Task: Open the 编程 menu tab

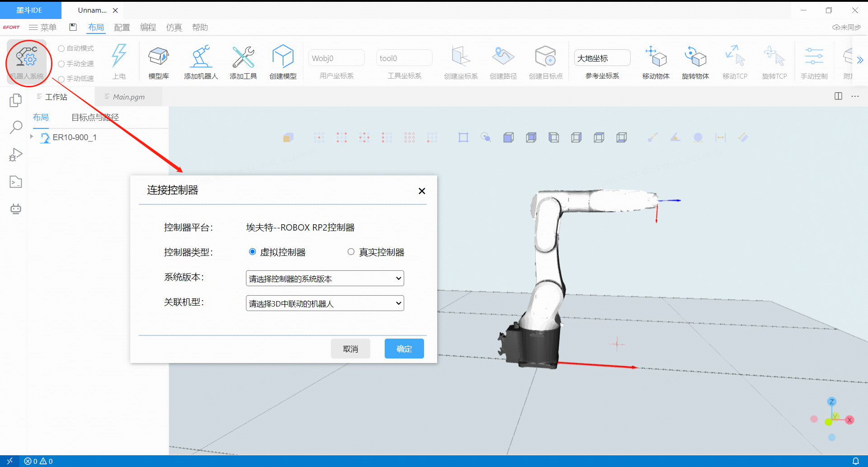Action: point(148,28)
